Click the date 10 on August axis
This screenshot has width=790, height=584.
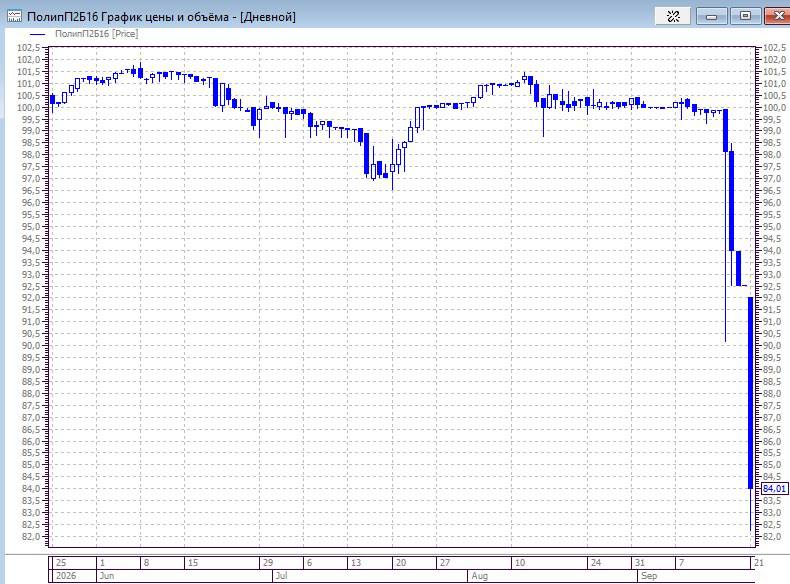tap(519, 562)
